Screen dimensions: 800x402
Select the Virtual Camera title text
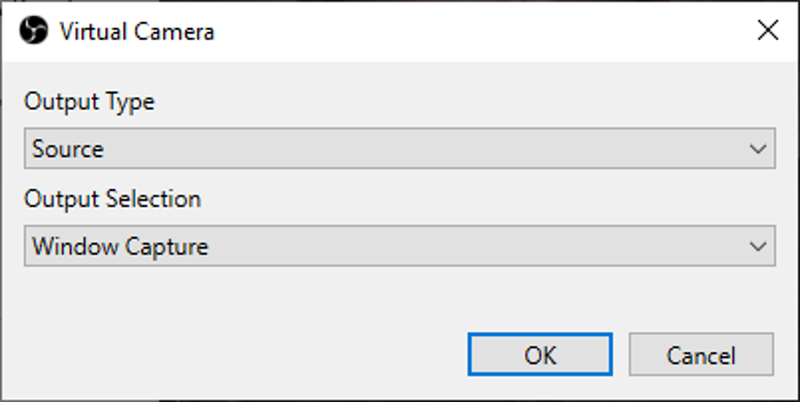pyautogui.click(x=137, y=32)
